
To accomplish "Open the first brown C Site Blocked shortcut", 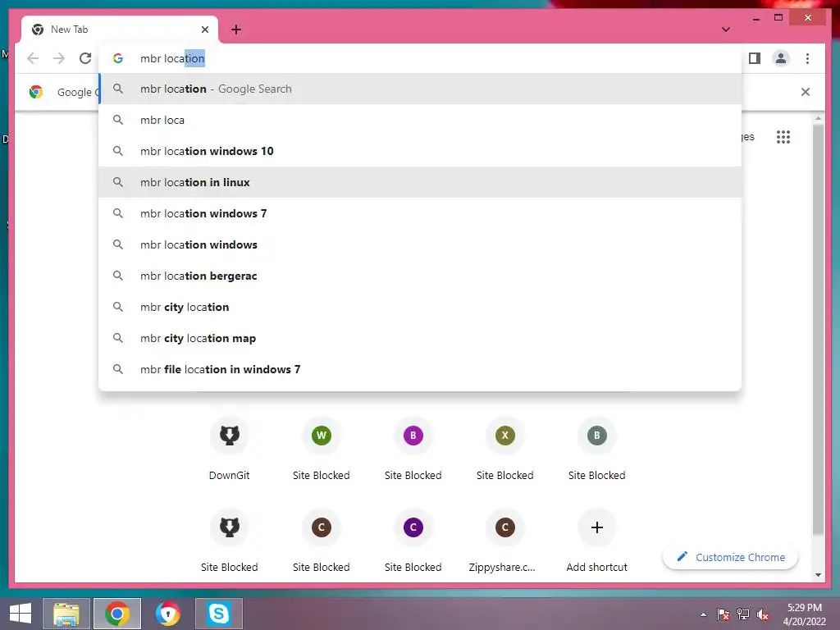I will click(321, 541).
